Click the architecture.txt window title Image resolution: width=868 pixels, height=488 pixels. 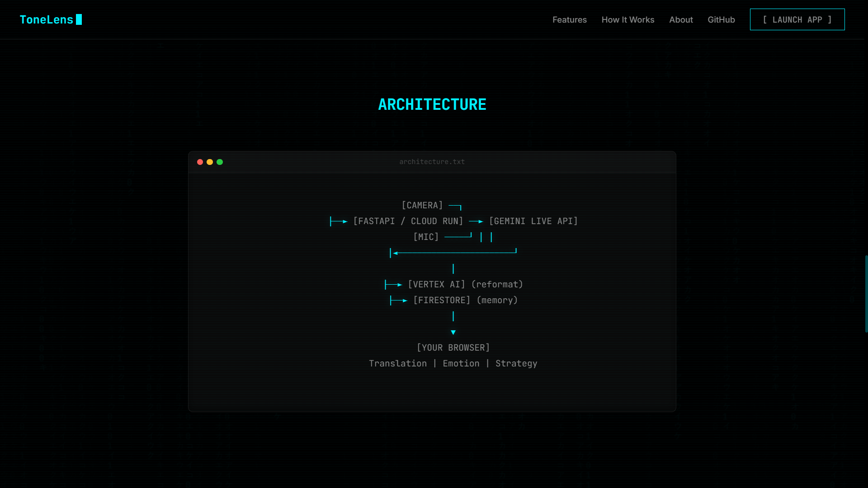[432, 162]
